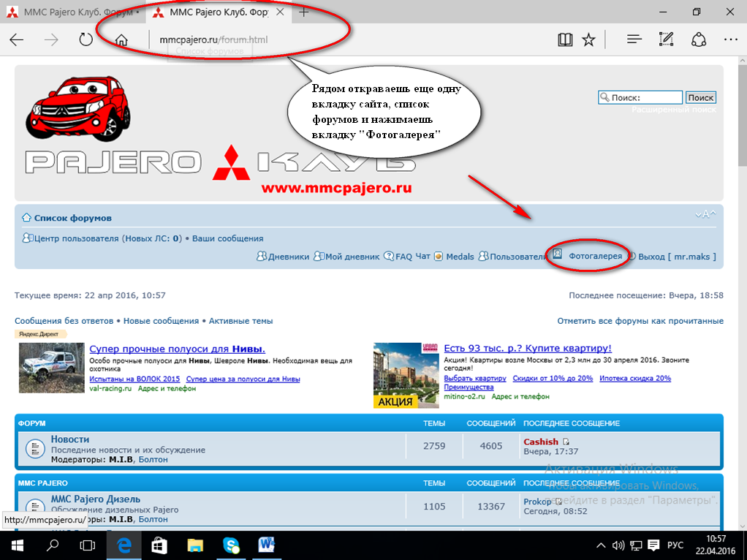Open the Новости forum link
The image size is (747, 560).
[x=70, y=439]
